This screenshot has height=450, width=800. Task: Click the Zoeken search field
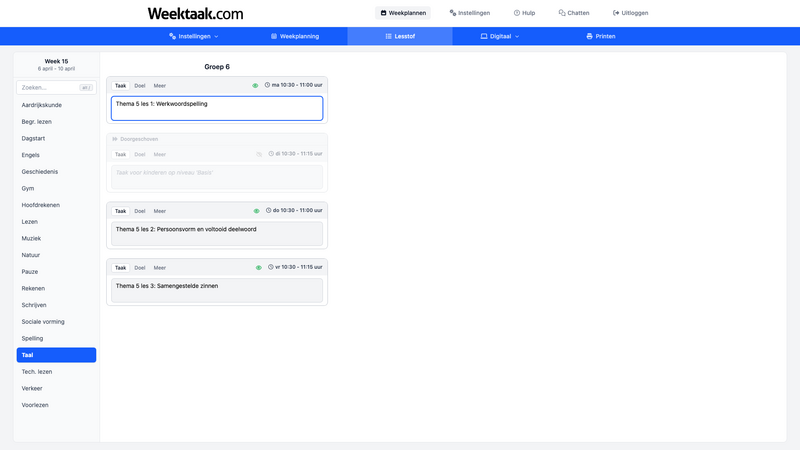(50, 87)
